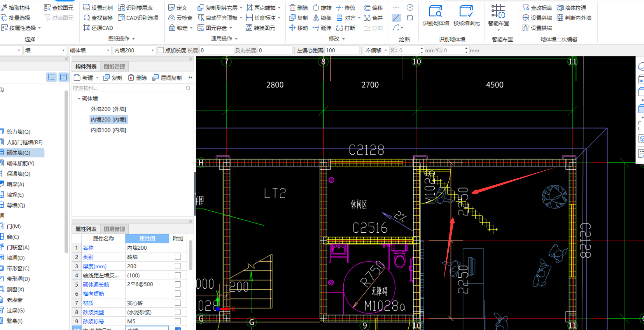Switch to the 图纸管理 tab
Image resolution: width=644 pixels, height=330 pixels.
coord(114,67)
